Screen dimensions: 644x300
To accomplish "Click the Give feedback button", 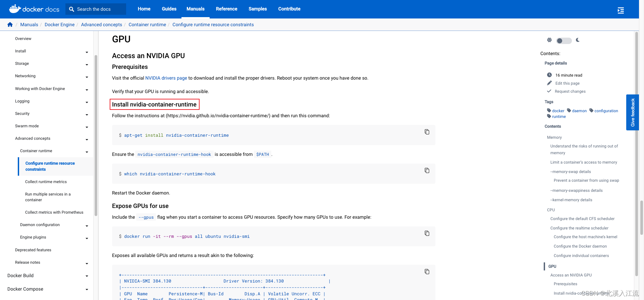I will (x=632, y=112).
